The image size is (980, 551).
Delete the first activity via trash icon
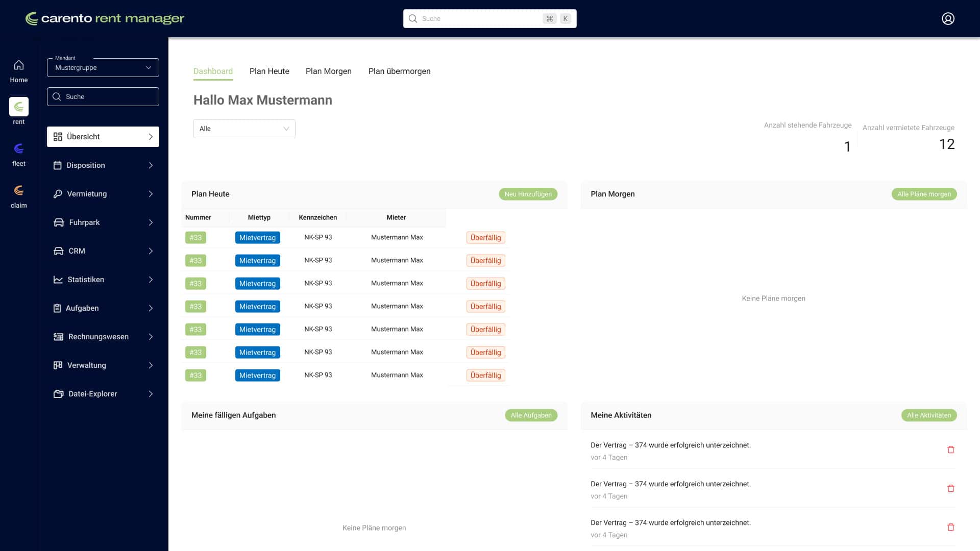click(x=951, y=449)
